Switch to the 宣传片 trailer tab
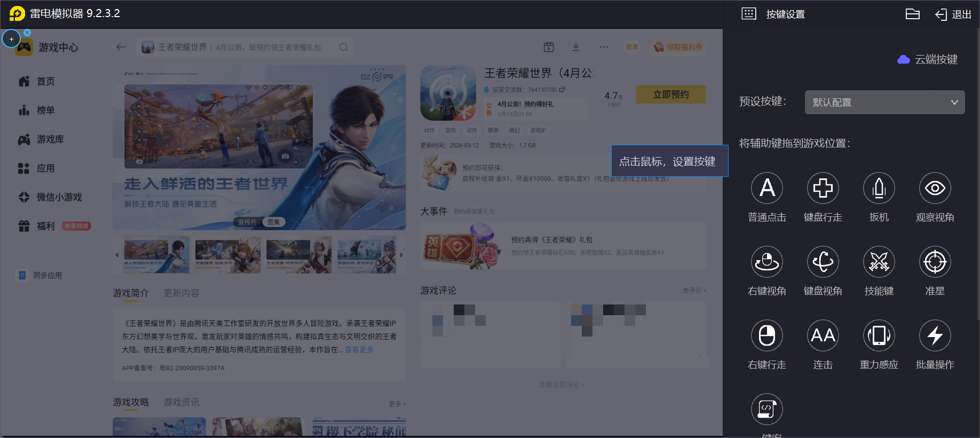This screenshot has width=980, height=438. pos(248,222)
